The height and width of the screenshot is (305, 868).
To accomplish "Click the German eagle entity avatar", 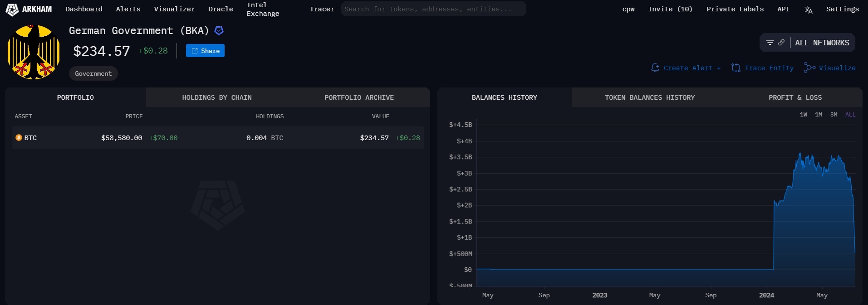I will tap(34, 52).
